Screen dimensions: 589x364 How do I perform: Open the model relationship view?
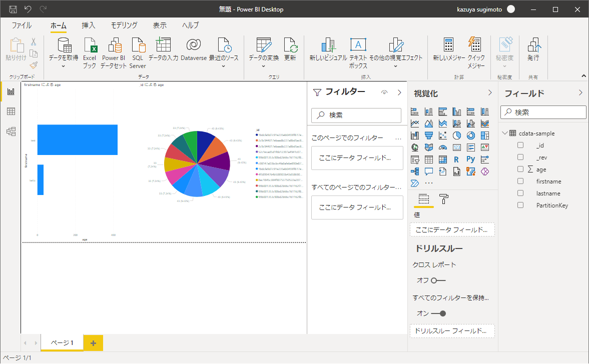coord(11,131)
